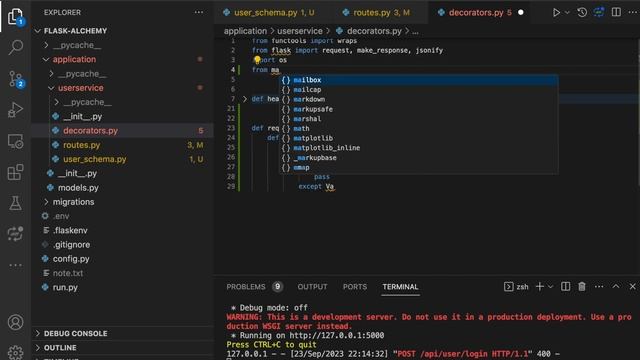Select the TERMINAL panel tab
This screenshot has width=640, height=360.
click(400, 287)
